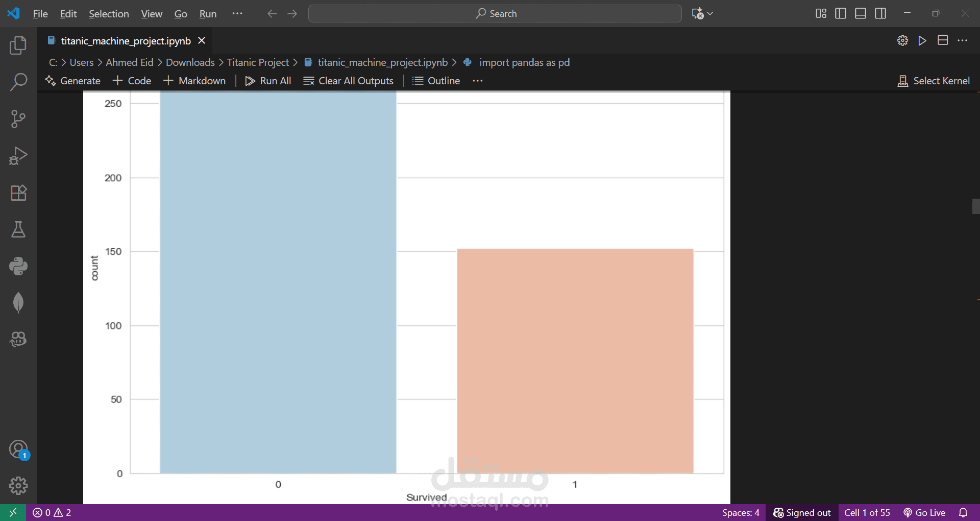Open the Extensions view
Image resolution: width=980 pixels, height=521 pixels.
[18, 193]
